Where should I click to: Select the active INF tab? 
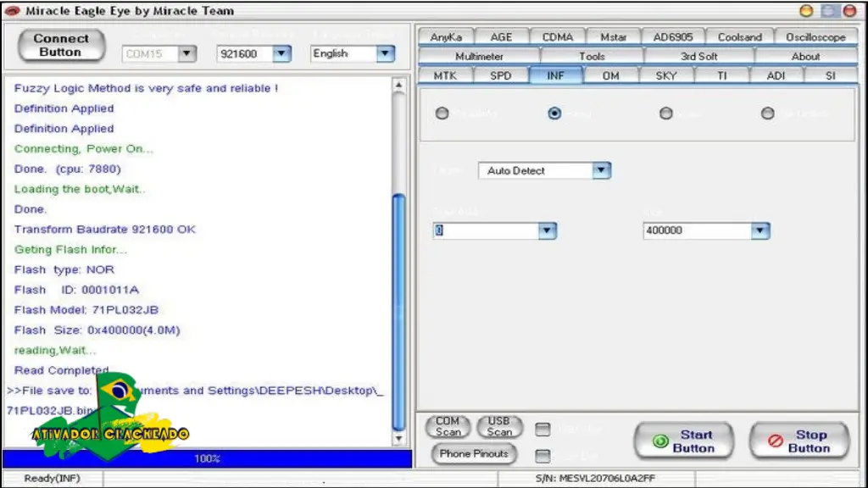(x=556, y=75)
